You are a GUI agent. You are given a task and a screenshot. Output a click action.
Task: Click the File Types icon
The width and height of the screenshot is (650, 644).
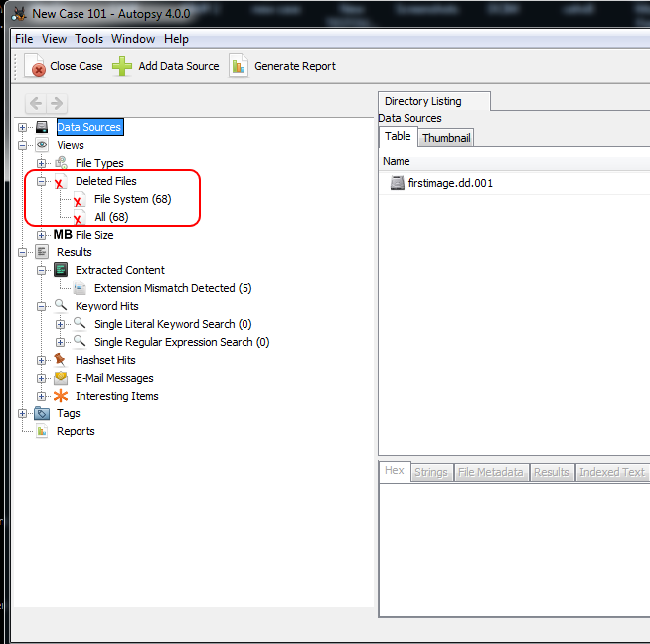point(61,163)
